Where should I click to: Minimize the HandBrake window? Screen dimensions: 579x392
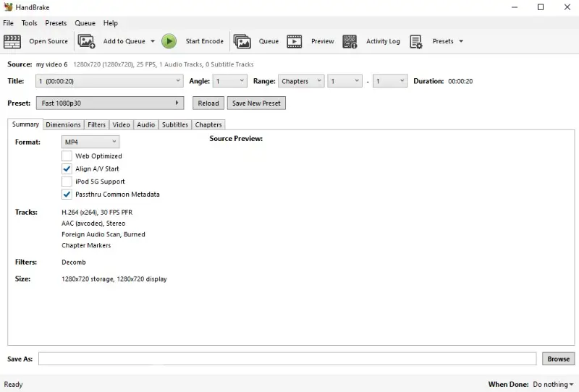tap(515, 7)
